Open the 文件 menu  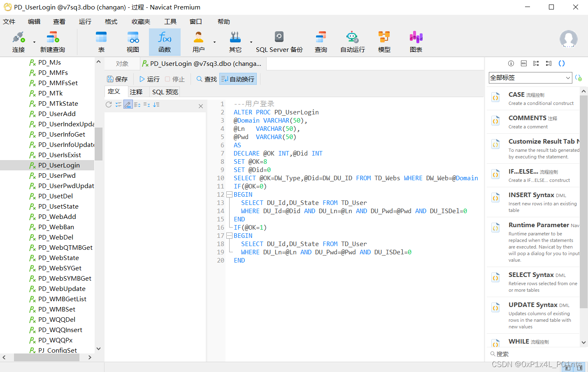point(9,21)
